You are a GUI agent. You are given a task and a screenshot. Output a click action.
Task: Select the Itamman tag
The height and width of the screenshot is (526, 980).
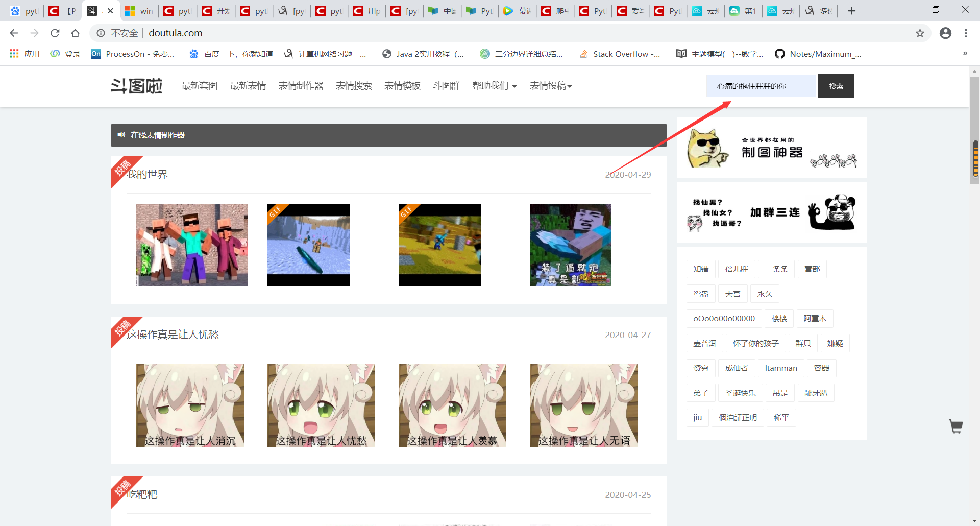[781, 368]
